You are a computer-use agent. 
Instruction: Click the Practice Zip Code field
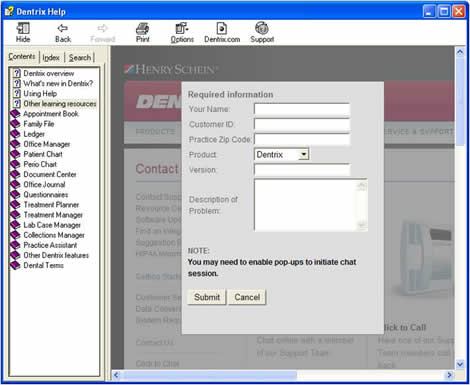pyautogui.click(x=302, y=139)
